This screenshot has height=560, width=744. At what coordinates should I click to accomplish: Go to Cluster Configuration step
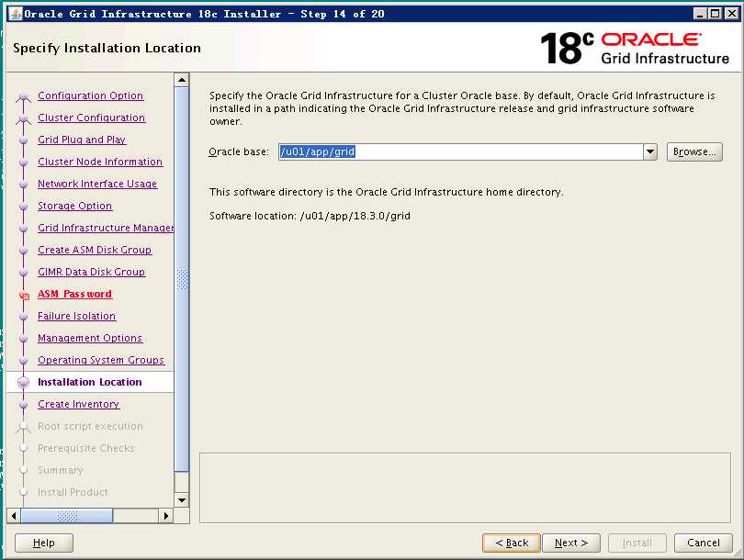pyautogui.click(x=91, y=118)
